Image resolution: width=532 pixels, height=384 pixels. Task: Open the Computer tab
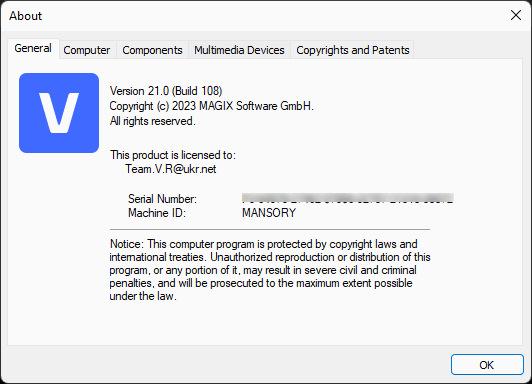click(x=87, y=50)
